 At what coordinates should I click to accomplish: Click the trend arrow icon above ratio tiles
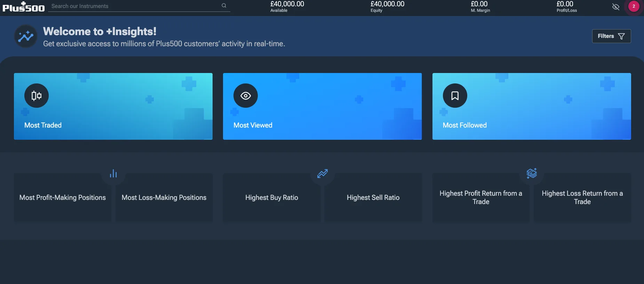323,173
